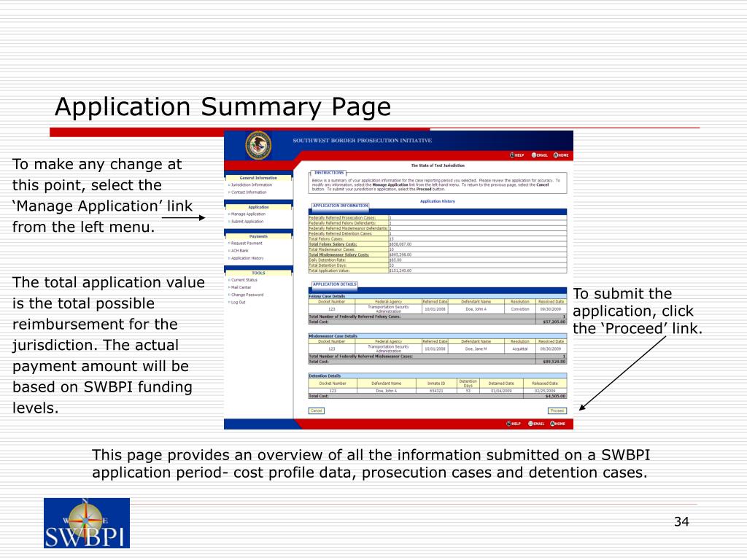This screenshot has height=560, width=747.
Task: Click slide page number 34
Action: coord(681,521)
